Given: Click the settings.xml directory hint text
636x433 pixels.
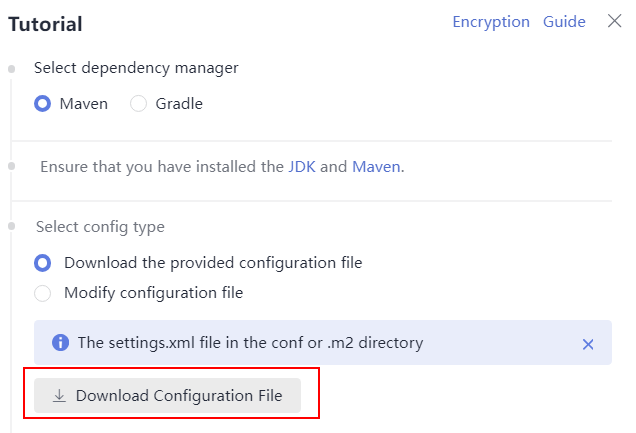Looking at the screenshot, I should (x=250, y=343).
